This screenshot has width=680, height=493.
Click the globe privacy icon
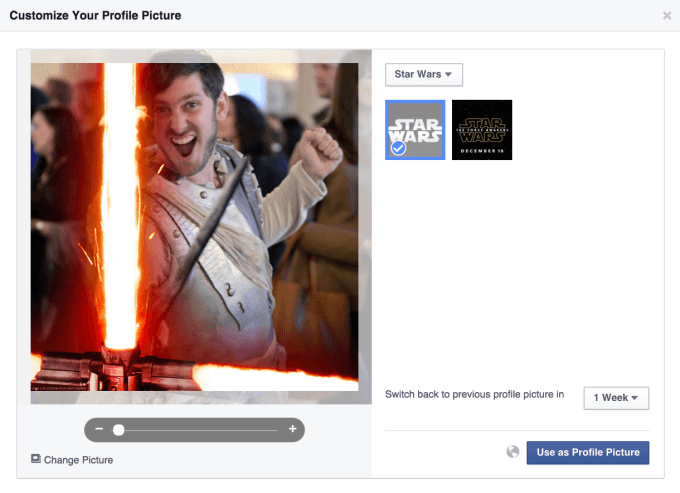click(513, 452)
